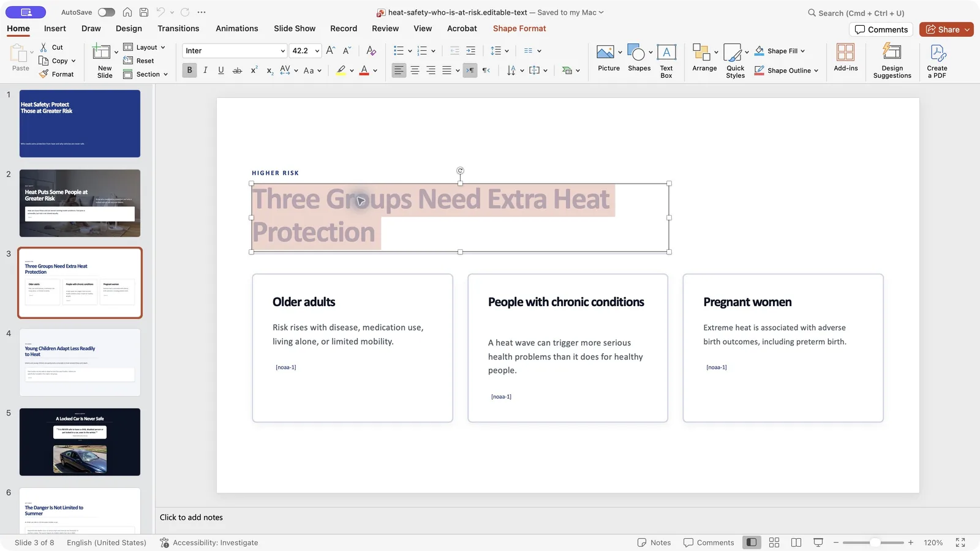
Task: Open the Slide Show tab
Action: (x=295, y=28)
